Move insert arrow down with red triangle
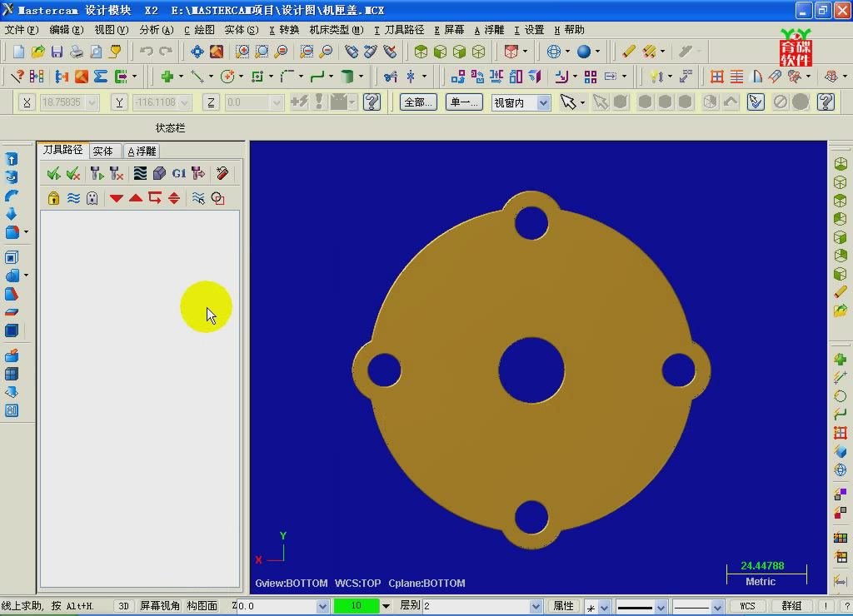This screenshot has width=853, height=616. pos(116,198)
